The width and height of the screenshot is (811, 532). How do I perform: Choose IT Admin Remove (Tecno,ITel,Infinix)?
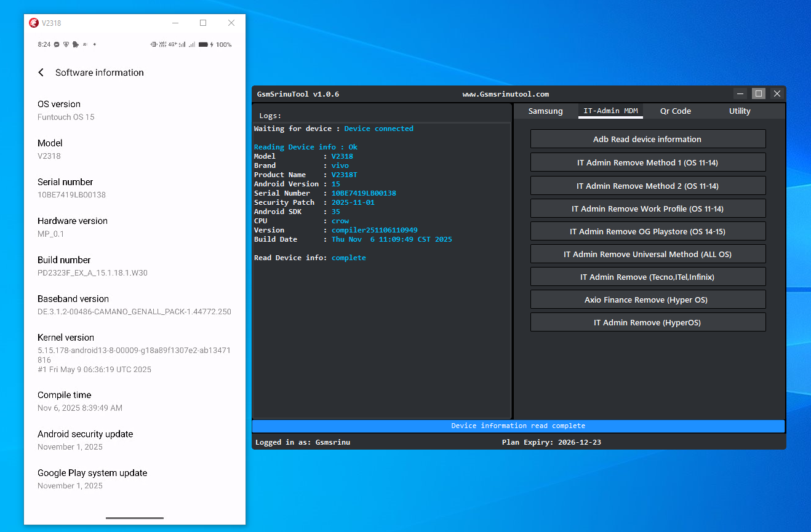[x=647, y=277]
